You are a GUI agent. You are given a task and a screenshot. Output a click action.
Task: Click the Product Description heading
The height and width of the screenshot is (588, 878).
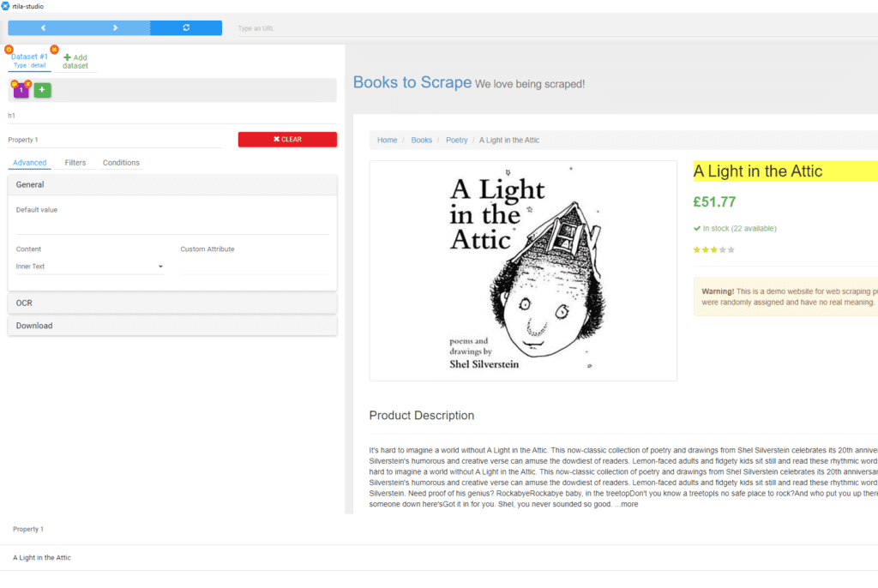(x=422, y=416)
